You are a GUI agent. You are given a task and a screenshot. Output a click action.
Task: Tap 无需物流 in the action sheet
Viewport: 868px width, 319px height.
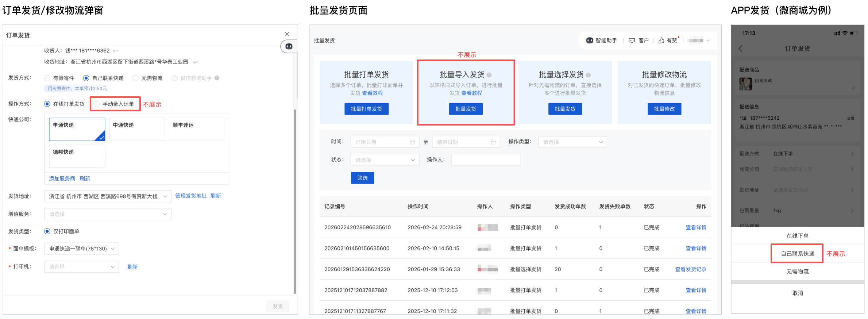(797, 272)
